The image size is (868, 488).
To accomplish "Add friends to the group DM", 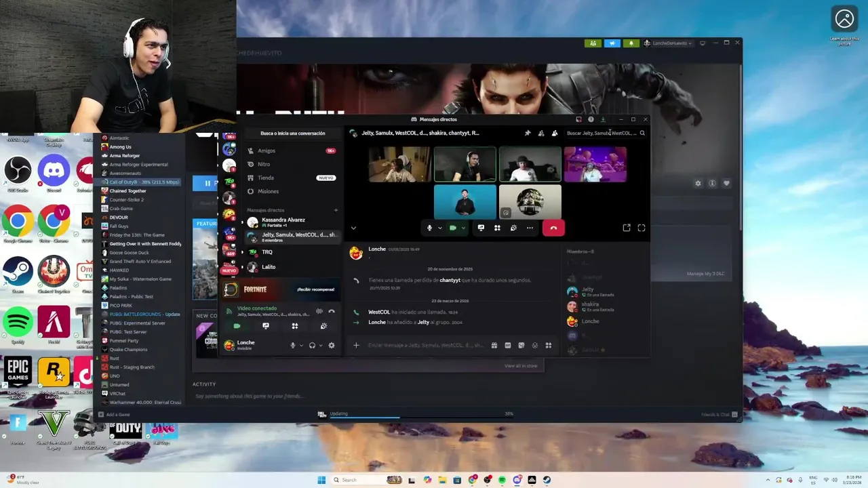I will 541,133.
